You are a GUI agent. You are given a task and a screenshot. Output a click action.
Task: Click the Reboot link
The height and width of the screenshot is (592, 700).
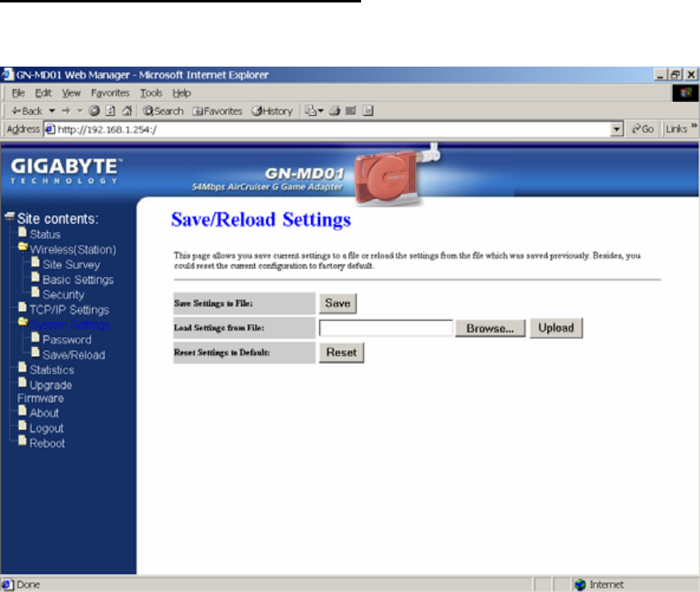click(48, 443)
